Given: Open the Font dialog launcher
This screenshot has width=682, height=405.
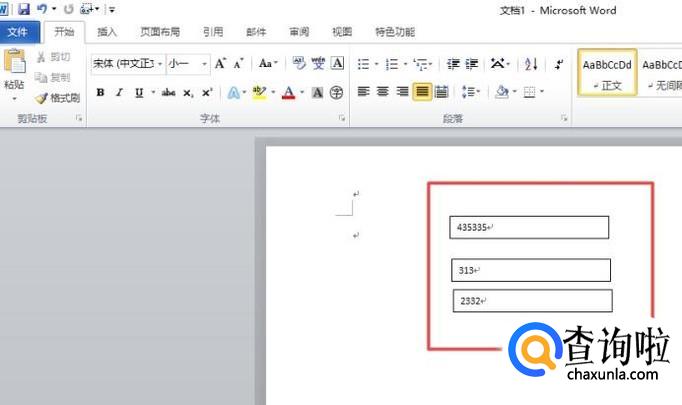Looking at the screenshot, I should pos(342,118).
